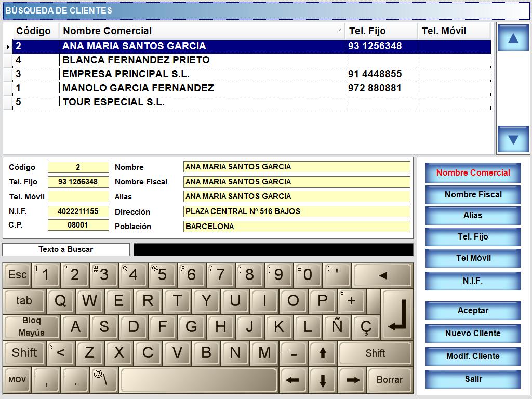Click the Tel. Fijo column header
This screenshot has height=399, width=532.
point(380,31)
